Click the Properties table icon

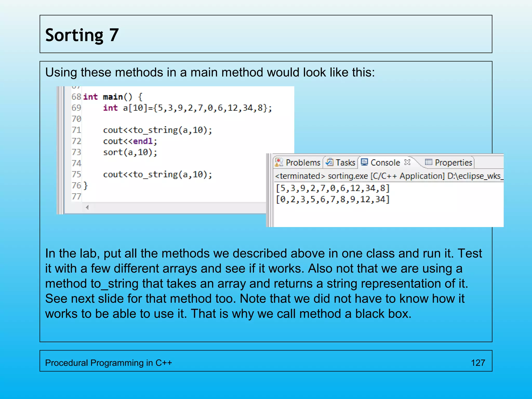(x=428, y=162)
